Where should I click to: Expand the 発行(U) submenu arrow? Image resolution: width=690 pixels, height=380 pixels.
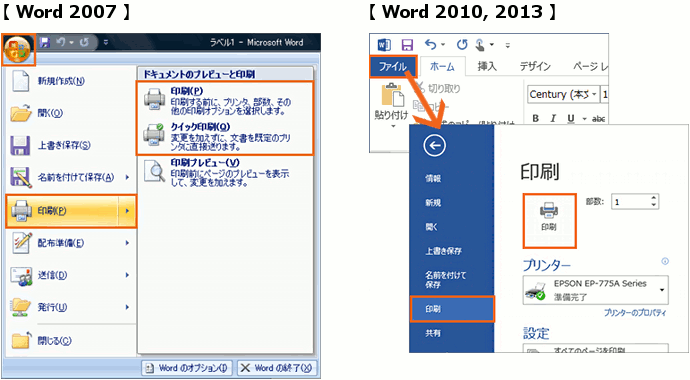[x=127, y=307]
